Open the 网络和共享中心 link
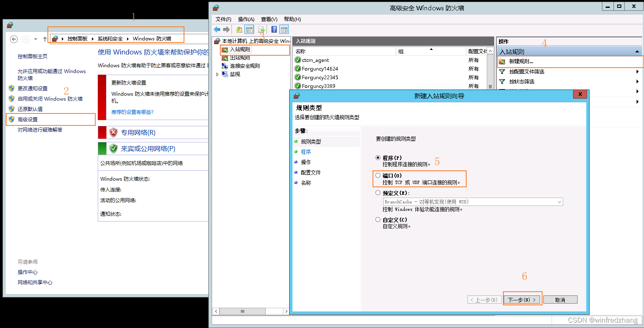 (x=35, y=282)
